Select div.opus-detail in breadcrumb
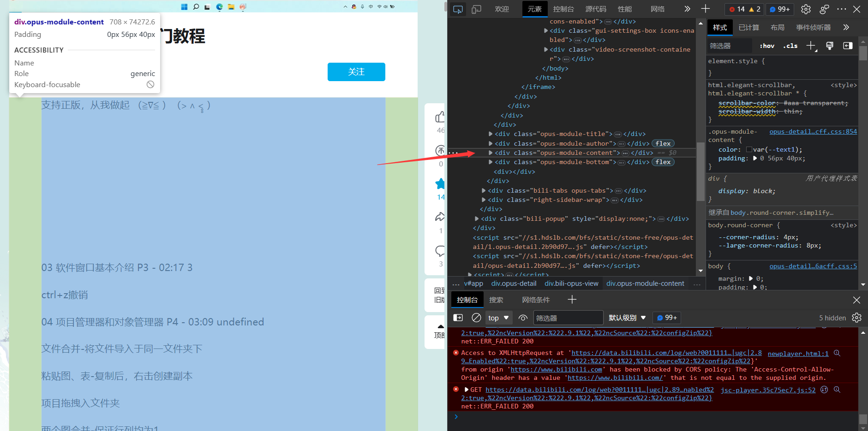Screen dimensions: 868x431 514,283
